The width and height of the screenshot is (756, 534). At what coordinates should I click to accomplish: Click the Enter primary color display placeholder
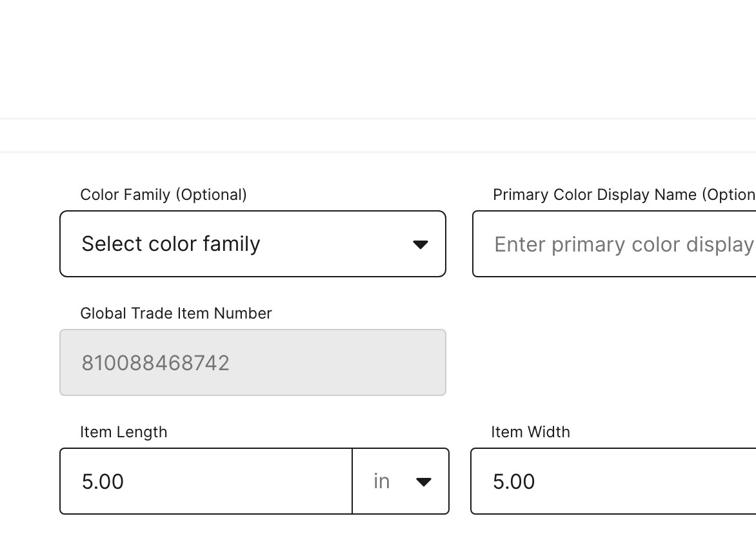pyautogui.click(x=625, y=245)
